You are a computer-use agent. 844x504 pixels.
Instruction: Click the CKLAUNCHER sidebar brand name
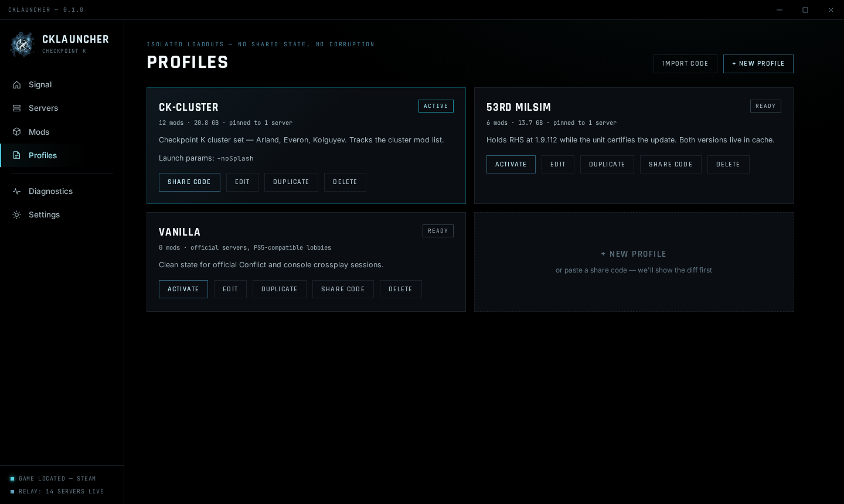pos(76,39)
